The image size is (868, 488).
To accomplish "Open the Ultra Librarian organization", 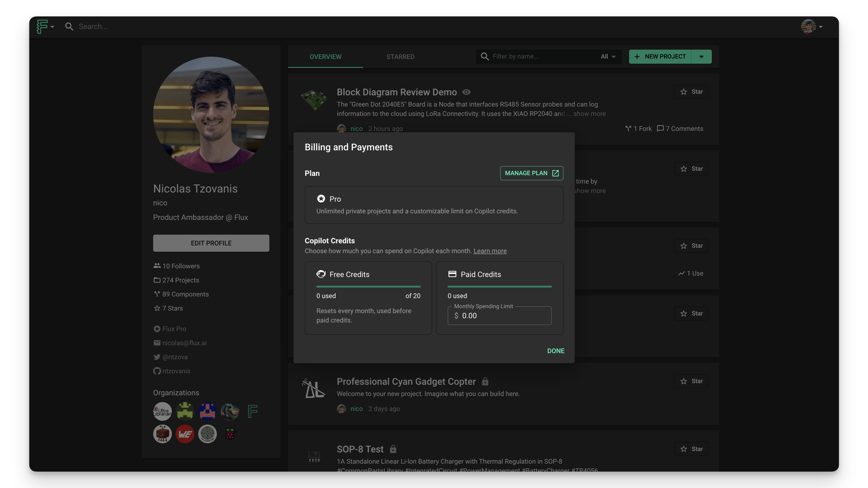I will (x=162, y=411).
